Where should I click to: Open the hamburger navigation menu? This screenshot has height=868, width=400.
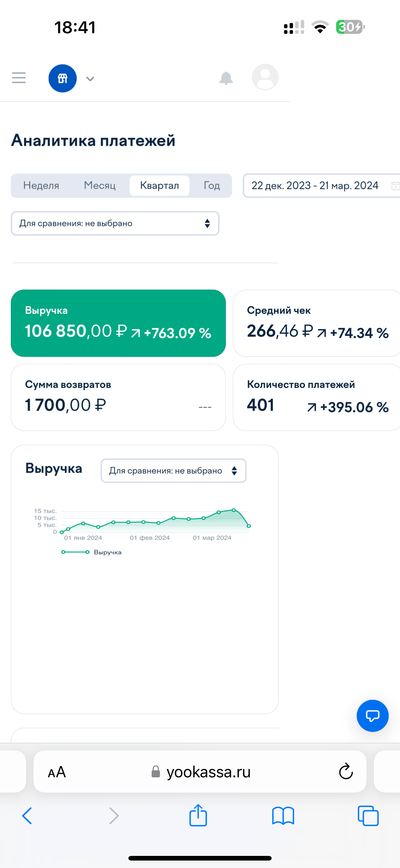pyautogui.click(x=19, y=78)
